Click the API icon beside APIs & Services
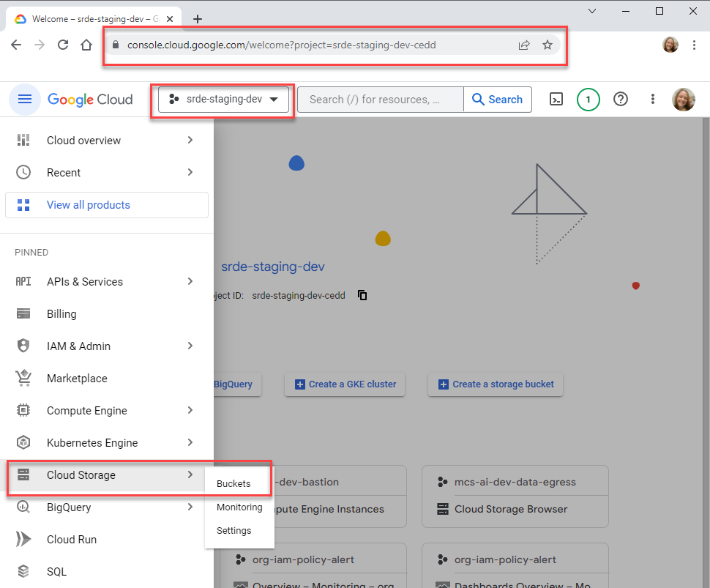 click(23, 282)
